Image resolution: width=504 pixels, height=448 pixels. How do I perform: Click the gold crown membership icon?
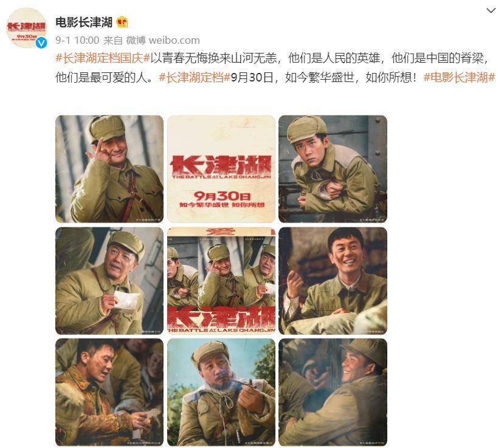pyautogui.click(x=122, y=22)
